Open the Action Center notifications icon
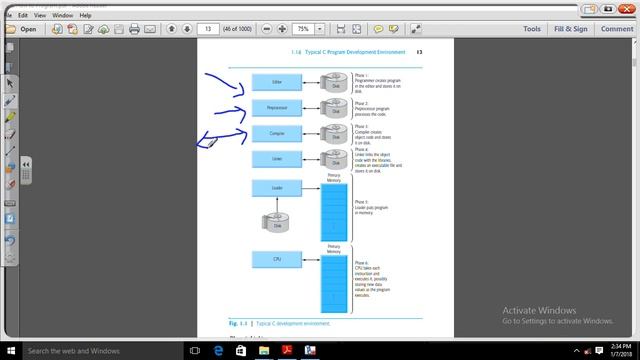The height and width of the screenshot is (360, 640). click(x=599, y=351)
